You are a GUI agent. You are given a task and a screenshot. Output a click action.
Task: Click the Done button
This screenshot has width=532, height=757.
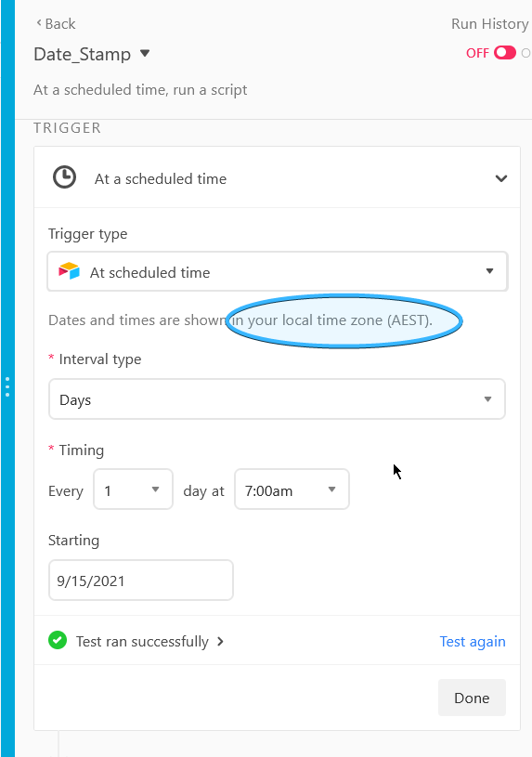click(472, 698)
